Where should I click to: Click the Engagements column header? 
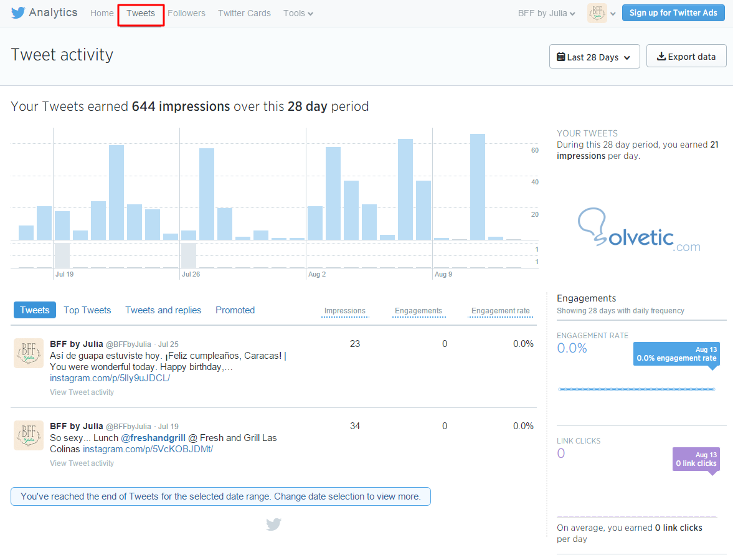point(419,311)
